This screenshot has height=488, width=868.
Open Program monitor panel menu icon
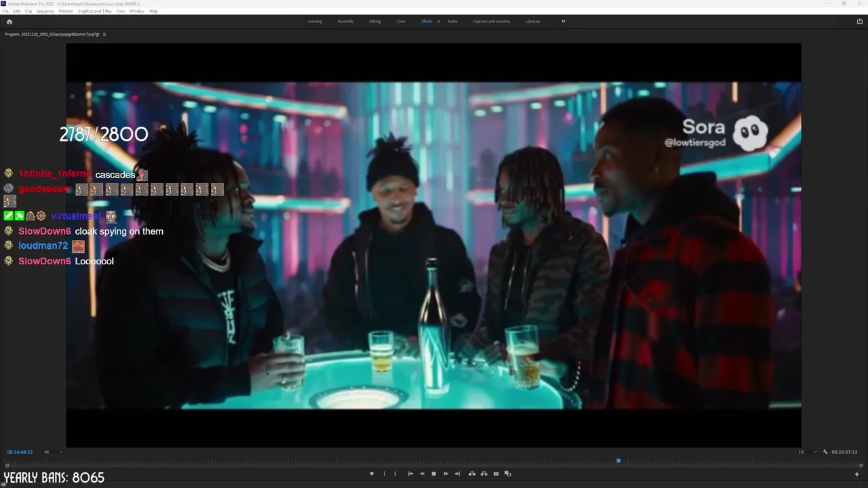[x=104, y=34]
